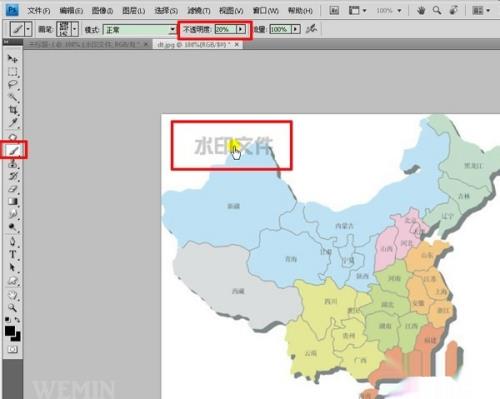The image size is (500, 399).
Task: Select the Brush tool in toolbox
Action: point(13,150)
